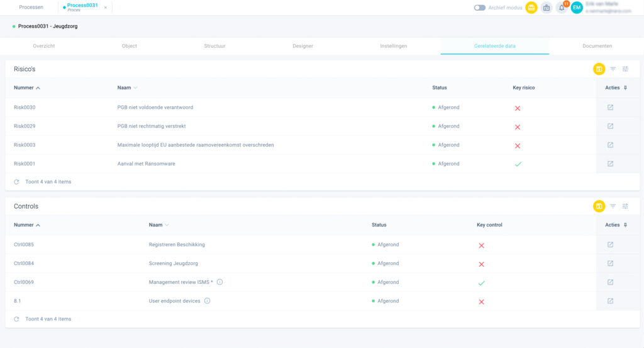Select the Structuur tab
644x348 pixels.
point(214,46)
